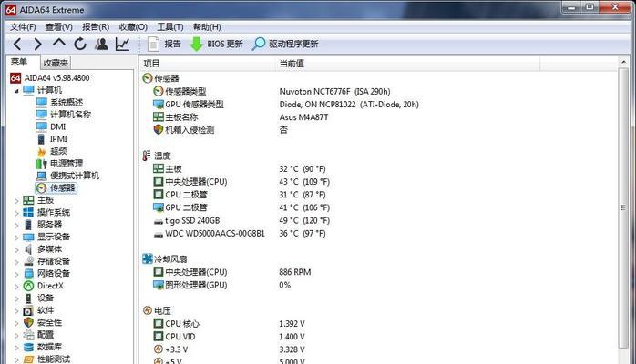Open the 工具(T) menu
Screen dimensions: 636x364
170,26
